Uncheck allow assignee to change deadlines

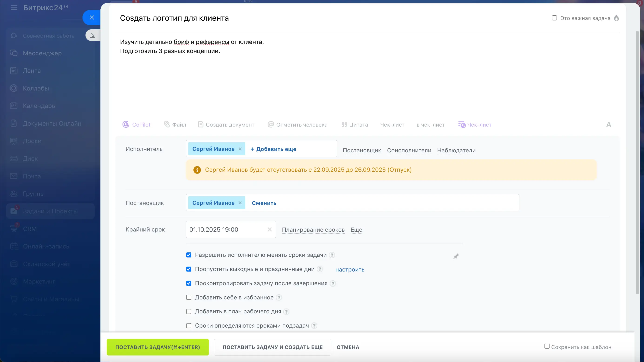(x=189, y=255)
